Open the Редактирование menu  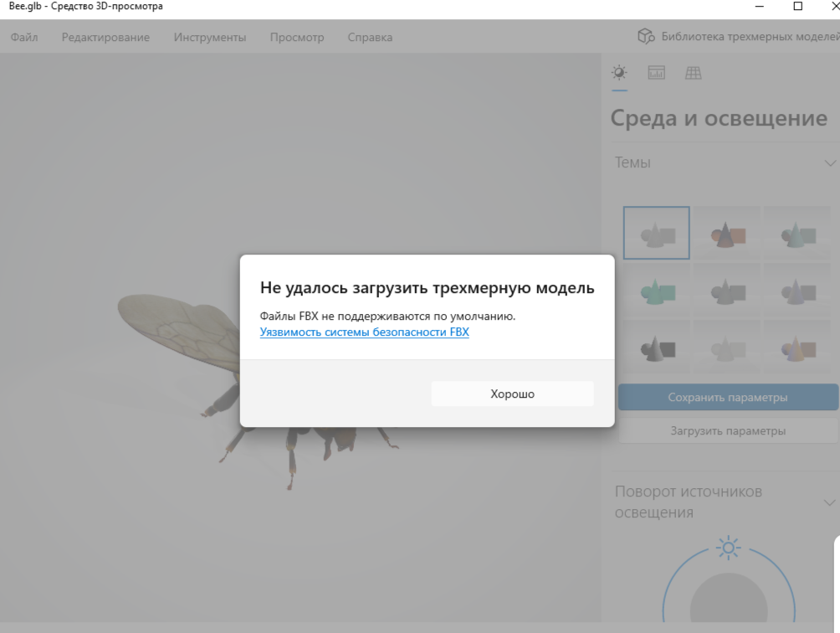[105, 37]
